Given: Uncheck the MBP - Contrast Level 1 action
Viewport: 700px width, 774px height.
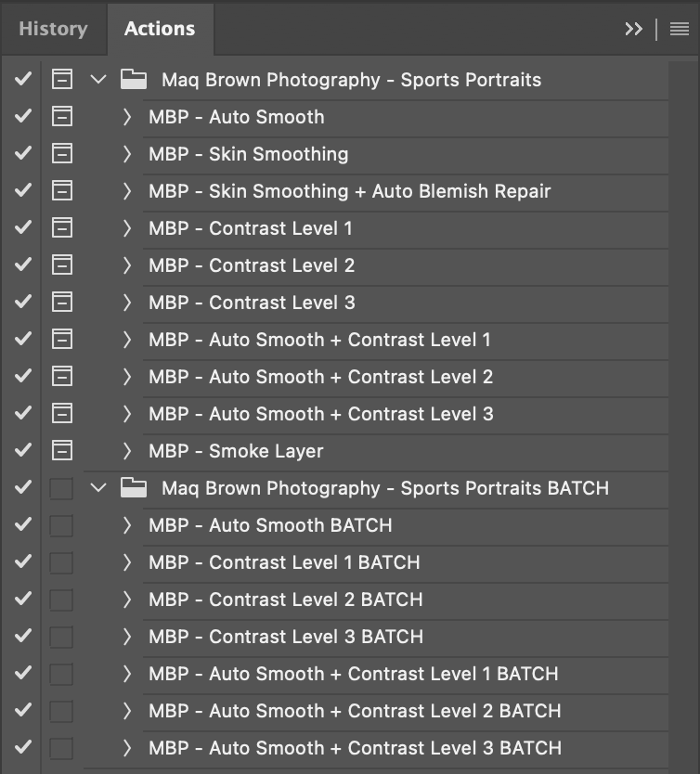Looking at the screenshot, I should click(22, 227).
